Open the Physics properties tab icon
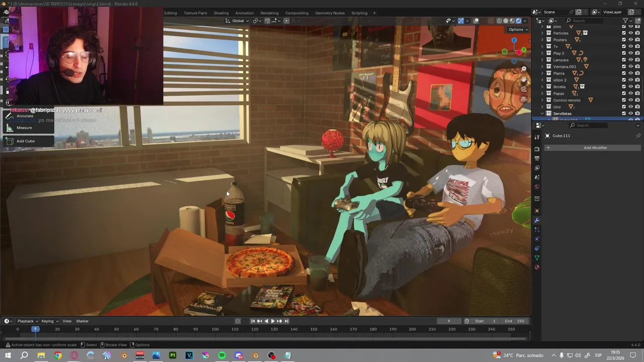 pos(537,239)
